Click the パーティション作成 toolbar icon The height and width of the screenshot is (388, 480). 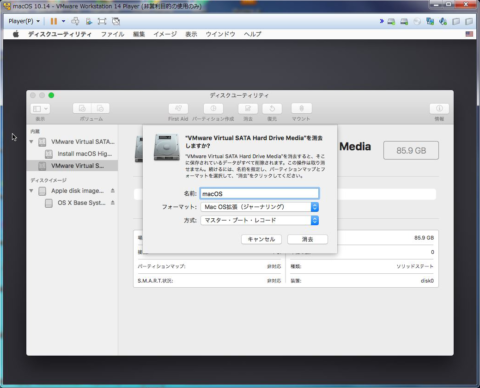213,109
